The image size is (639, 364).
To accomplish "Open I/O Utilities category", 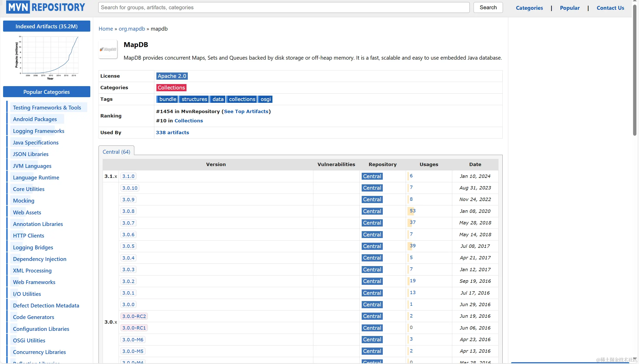I will [x=27, y=294].
